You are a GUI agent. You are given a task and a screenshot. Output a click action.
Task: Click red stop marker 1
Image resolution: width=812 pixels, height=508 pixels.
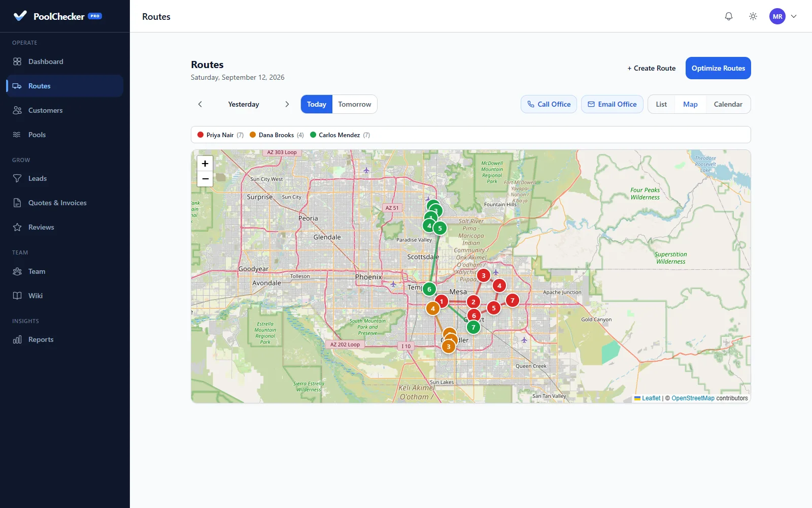pyautogui.click(x=442, y=301)
